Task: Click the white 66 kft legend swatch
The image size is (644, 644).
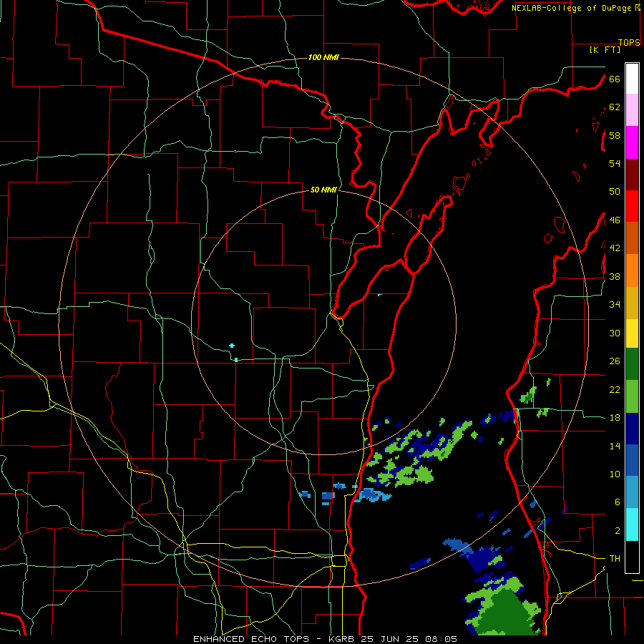Action: click(632, 79)
